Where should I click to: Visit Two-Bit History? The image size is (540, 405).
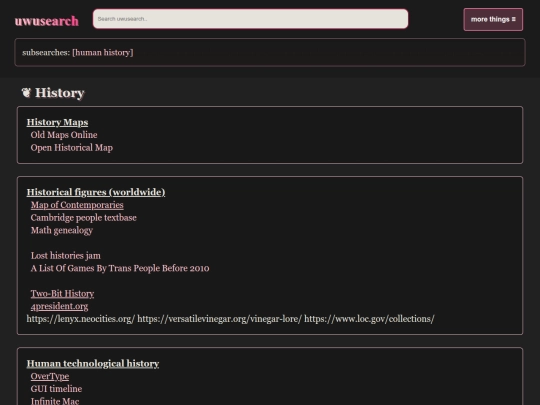click(x=62, y=293)
